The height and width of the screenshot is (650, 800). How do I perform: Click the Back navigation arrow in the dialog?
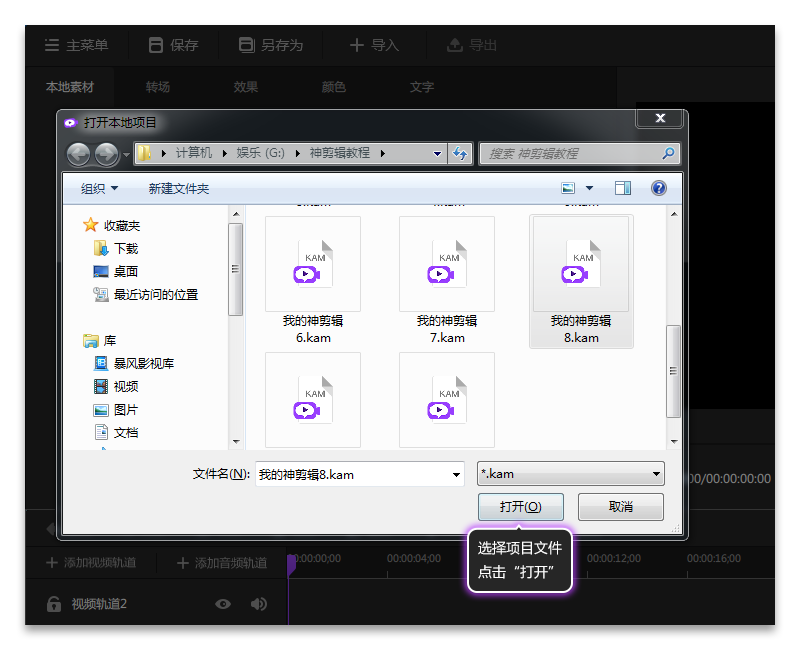[79, 154]
